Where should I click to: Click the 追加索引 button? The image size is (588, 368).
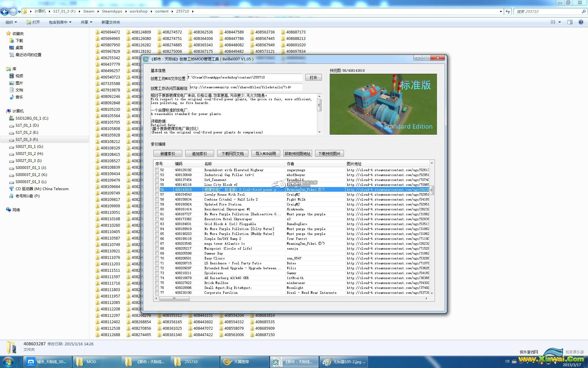pyautogui.click(x=199, y=154)
